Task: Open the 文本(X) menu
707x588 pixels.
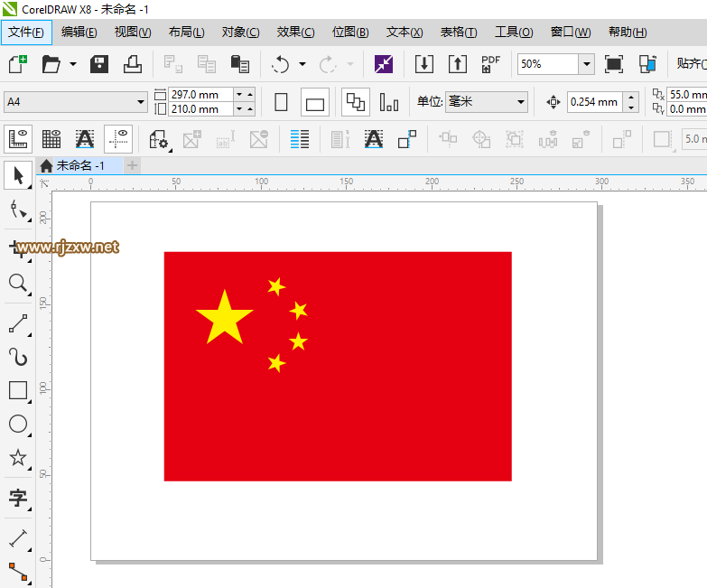Action: point(405,32)
